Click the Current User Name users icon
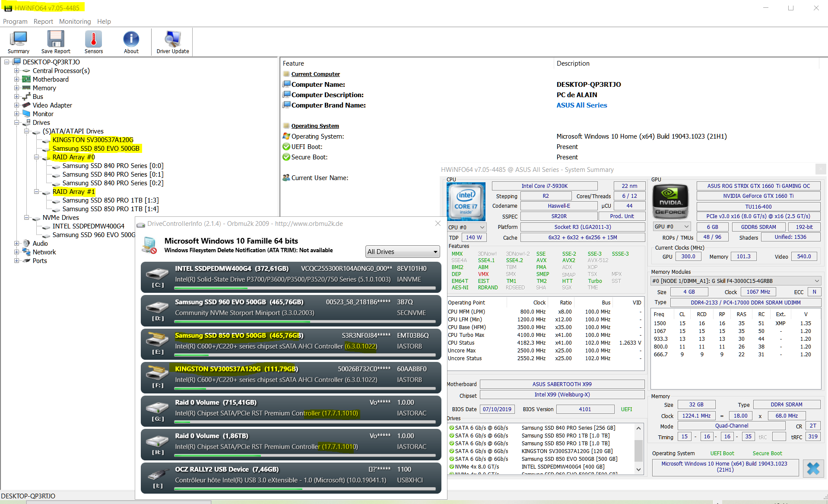This screenshot has height=504, width=828. point(286,178)
